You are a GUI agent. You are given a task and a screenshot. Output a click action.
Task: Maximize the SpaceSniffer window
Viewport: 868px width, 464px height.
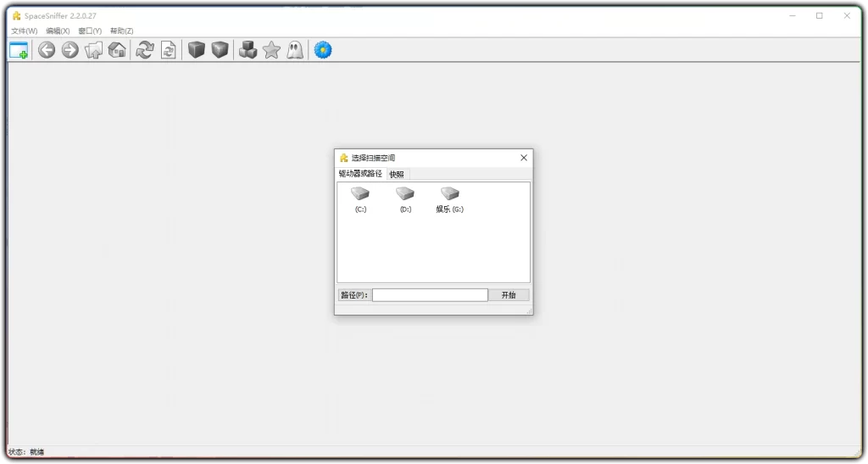click(820, 16)
